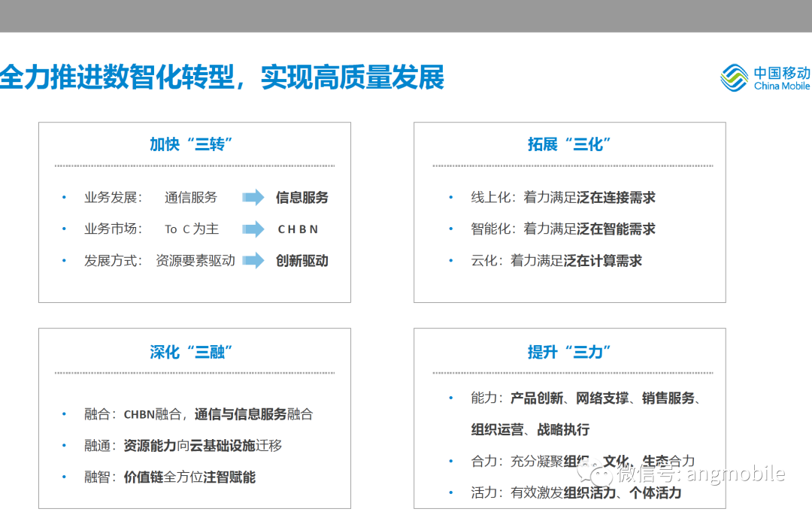The width and height of the screenshot is (812, 512).
Task: Click the arrow pointing to CHBN
Action: (x=253, y=229)
